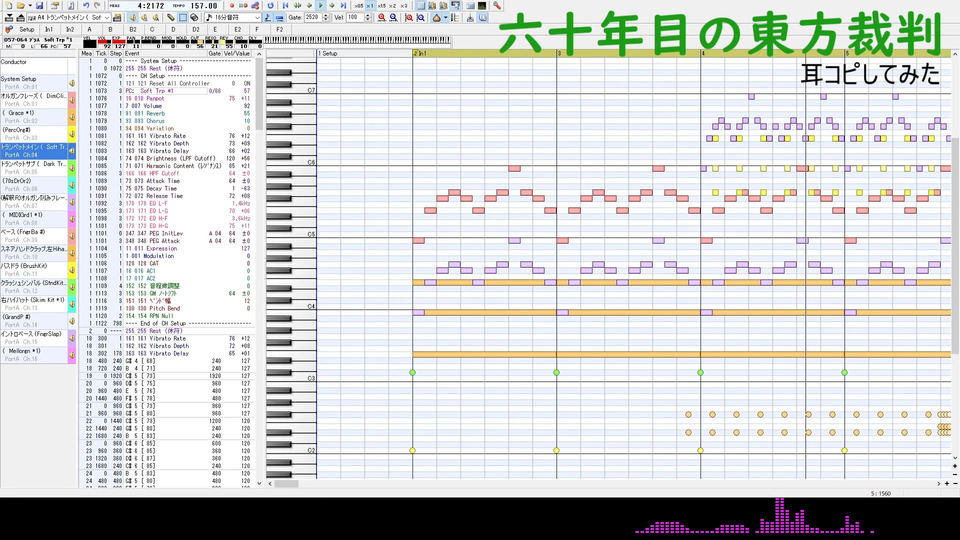Select the eraser tool
This screenshot has width=960, height=540.
[x=194, y=18]
